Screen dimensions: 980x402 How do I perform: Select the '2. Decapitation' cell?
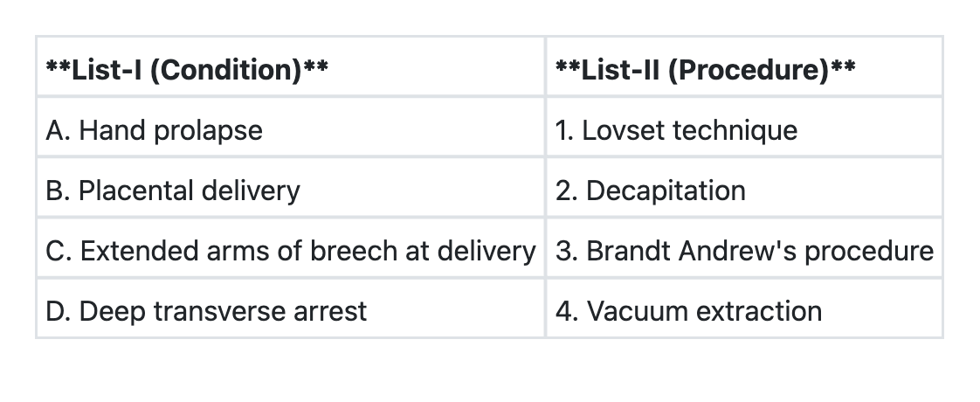click(x=651, y=191)
